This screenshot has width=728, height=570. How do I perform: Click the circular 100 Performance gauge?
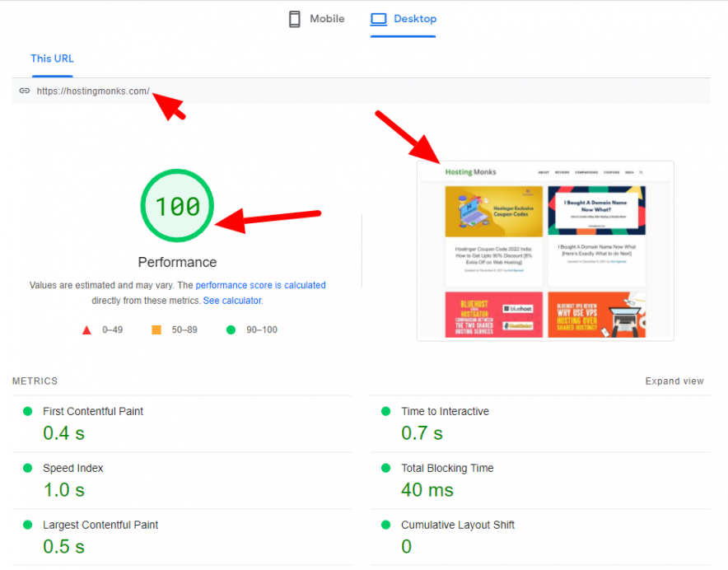coord(177,206)
